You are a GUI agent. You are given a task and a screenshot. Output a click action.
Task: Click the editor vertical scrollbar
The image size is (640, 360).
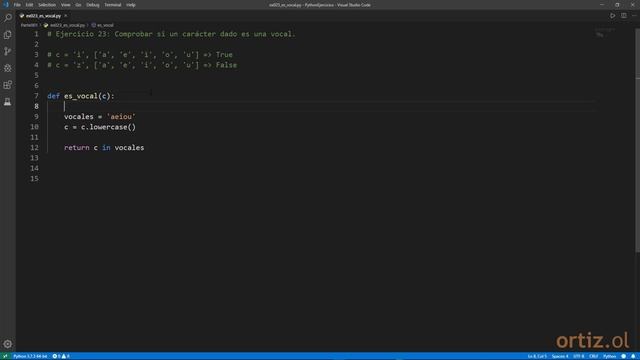pyautogui.click(x=638, y=139)
